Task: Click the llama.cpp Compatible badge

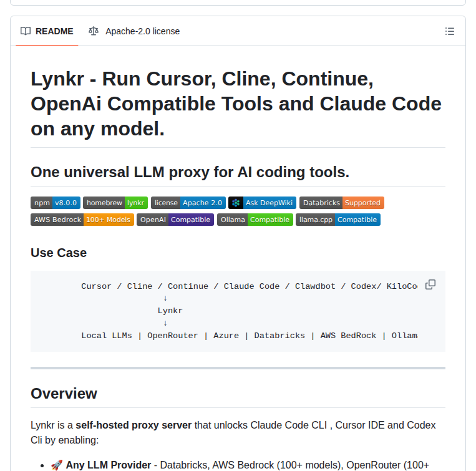Action: coord(338,220)
